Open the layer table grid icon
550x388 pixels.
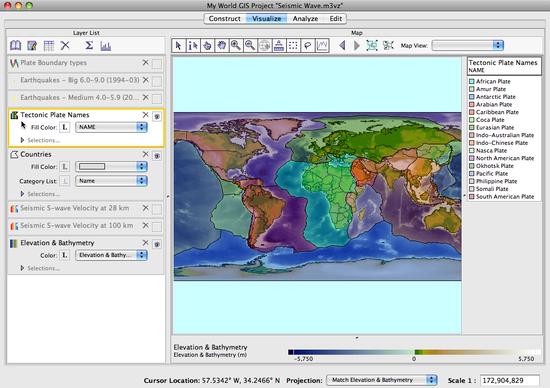[49, 45]
